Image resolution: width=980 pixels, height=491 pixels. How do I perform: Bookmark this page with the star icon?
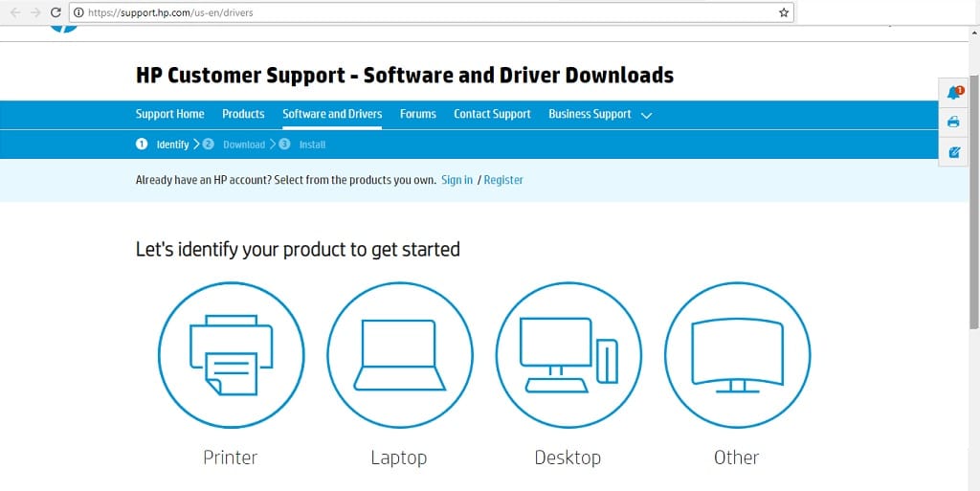tap(784, 12)
